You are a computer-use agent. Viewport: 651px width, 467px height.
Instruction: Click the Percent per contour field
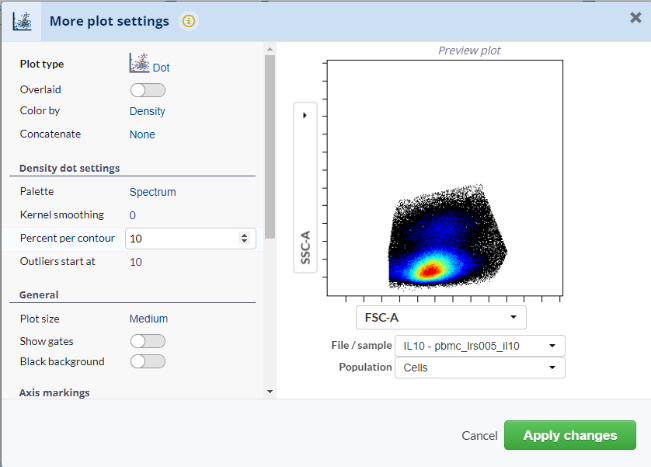pyautogui.click(x=180, y=239)
